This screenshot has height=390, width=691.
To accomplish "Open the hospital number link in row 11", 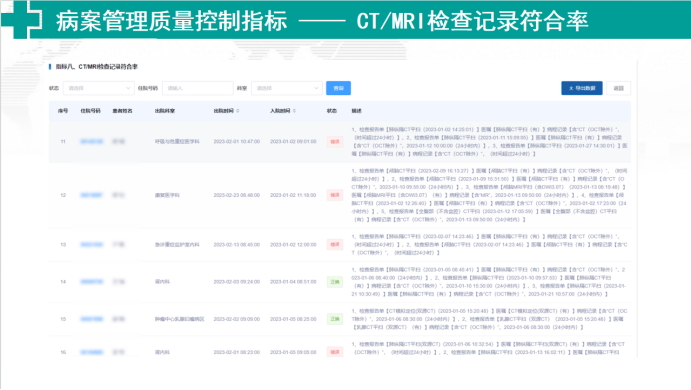I will click(92, 141).
